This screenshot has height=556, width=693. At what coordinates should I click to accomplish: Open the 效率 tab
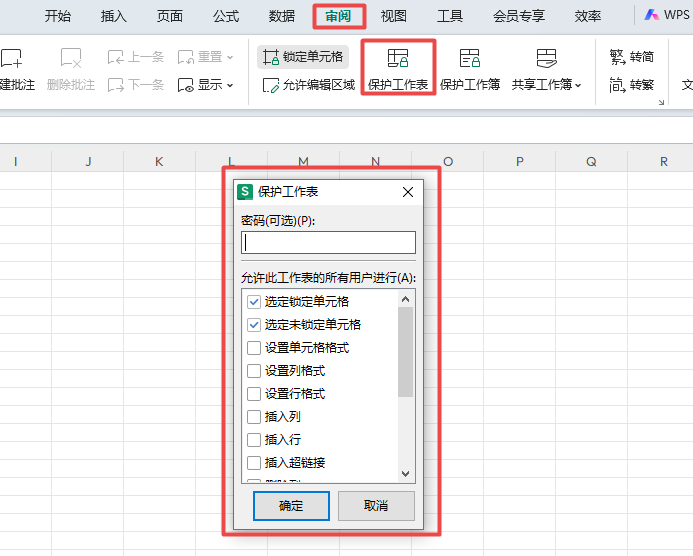pyautogui.click(x=588, y=16)
